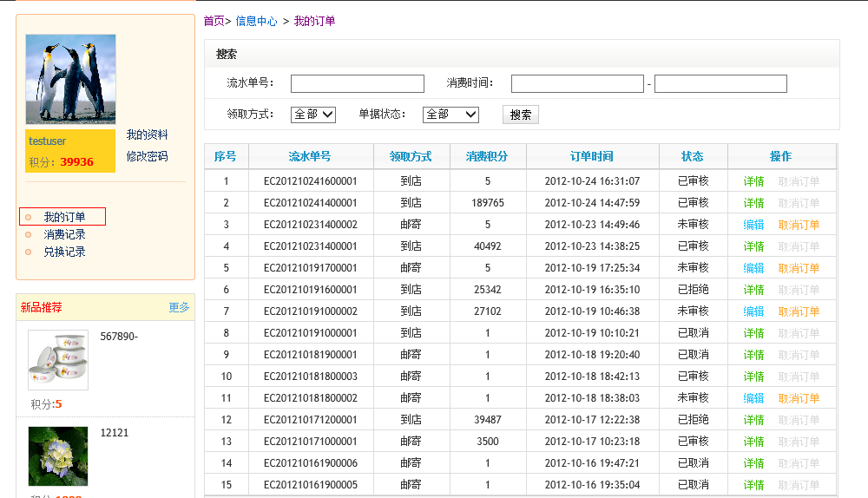
Task: Click the 消费时间 end date field
Action: [720, 84]
